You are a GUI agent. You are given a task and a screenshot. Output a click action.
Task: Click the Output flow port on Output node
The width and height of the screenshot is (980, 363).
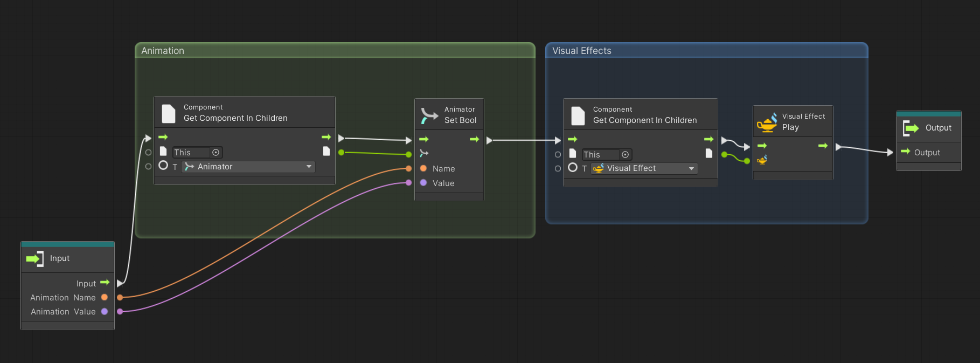(x=905, y=152)
